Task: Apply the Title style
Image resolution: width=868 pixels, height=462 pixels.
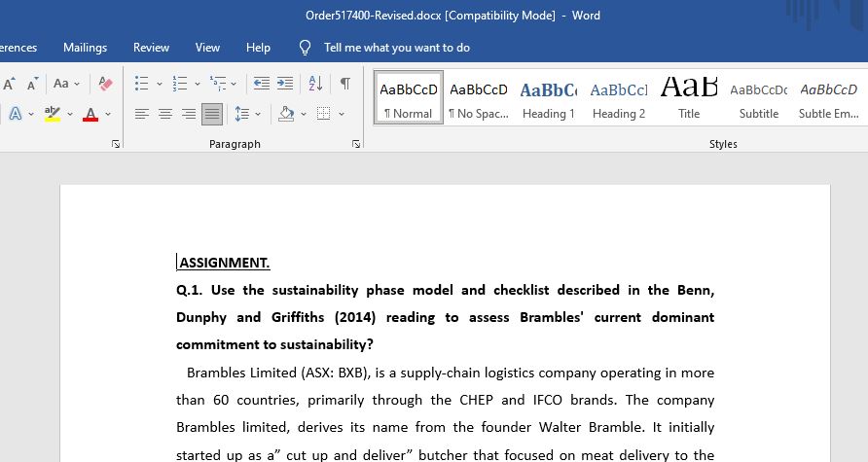Action: pyautogui.click(x=689, y=97)
